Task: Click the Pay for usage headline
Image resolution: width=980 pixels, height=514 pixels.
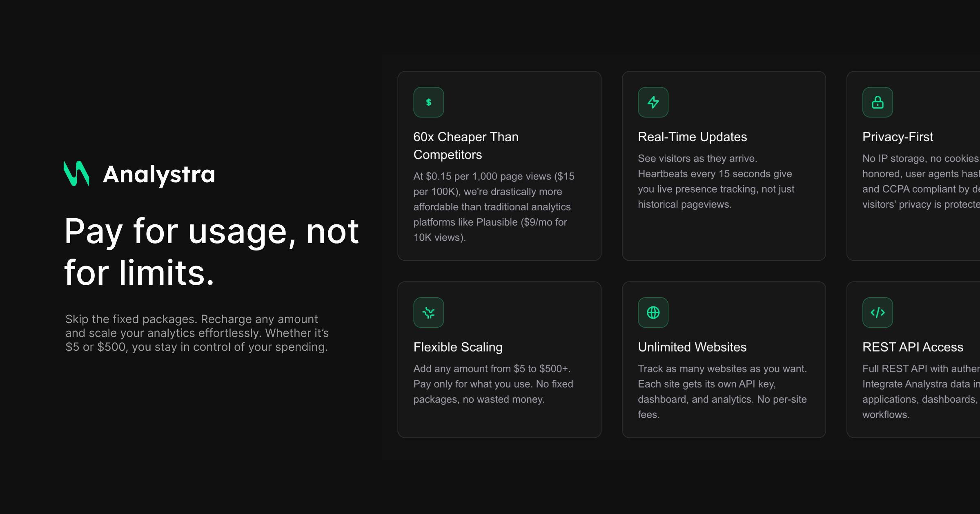Action: 212,252
